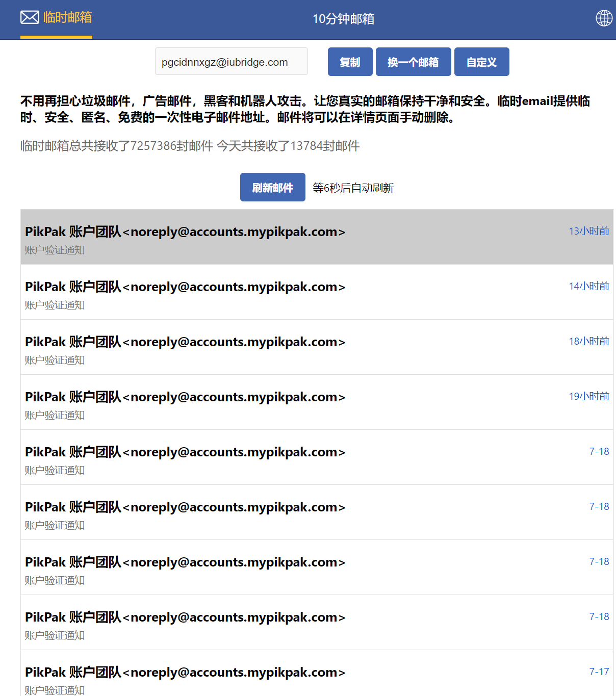The height and width of the screenshot is (696, 616).
Task: Click the 刷新邮件 refresh button
Action: coord(272,187)
